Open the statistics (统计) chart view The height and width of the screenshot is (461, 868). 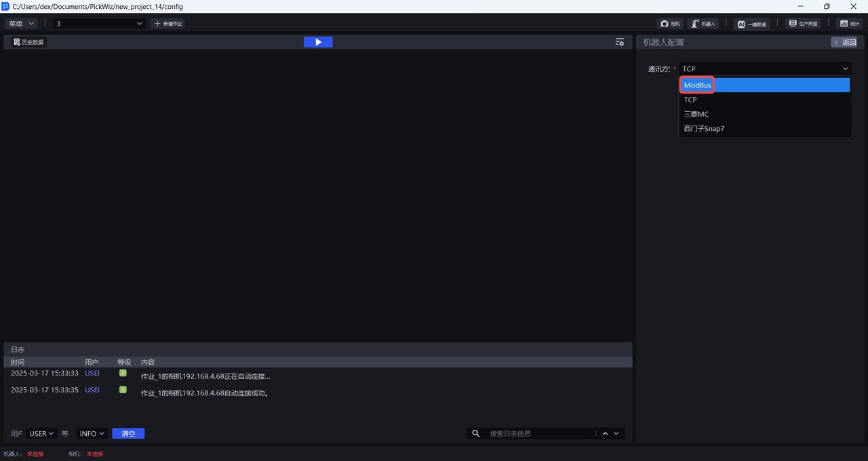849,24
